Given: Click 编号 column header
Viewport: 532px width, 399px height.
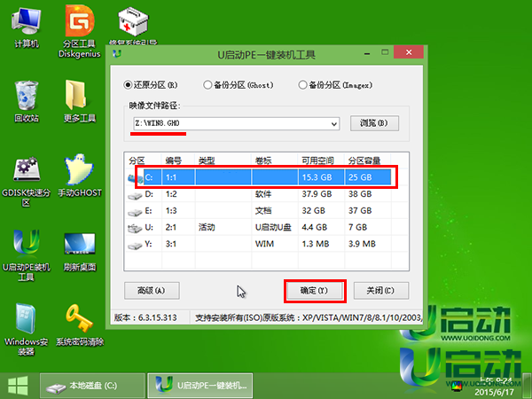Looking at the screenshot, I should (174, 160).
